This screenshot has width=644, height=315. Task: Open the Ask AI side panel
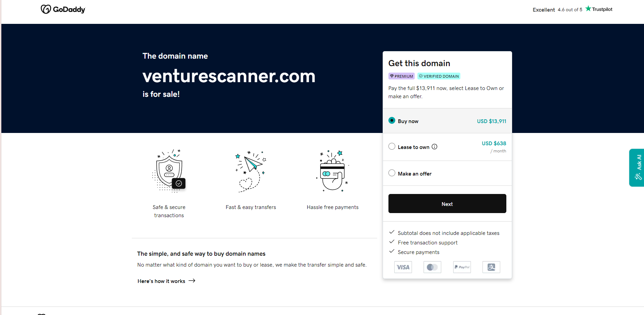click(x=637, y=167)
